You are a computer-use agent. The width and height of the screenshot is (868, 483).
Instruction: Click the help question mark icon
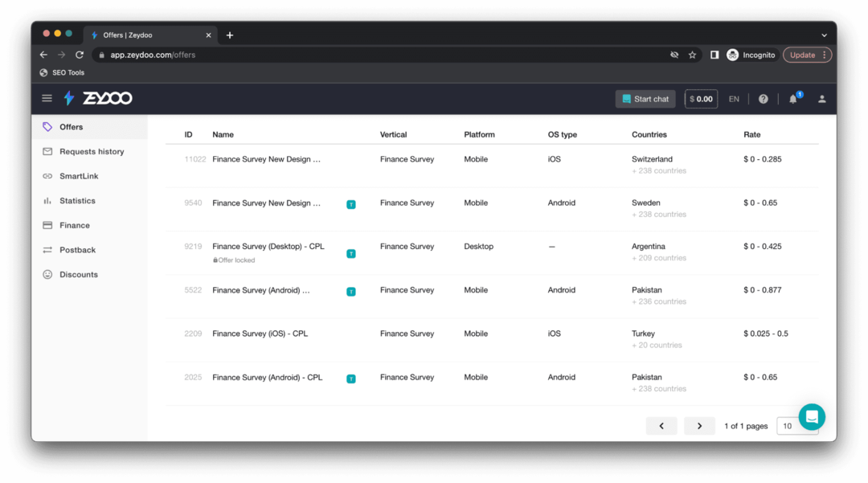pyautogui.click(x=763, y=99)
